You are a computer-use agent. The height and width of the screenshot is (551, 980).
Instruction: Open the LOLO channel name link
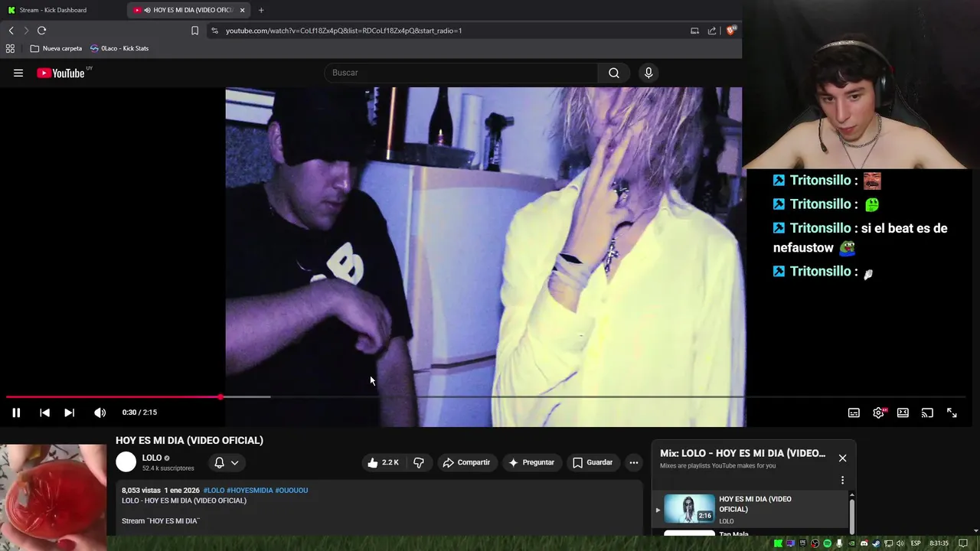(152, 458)
